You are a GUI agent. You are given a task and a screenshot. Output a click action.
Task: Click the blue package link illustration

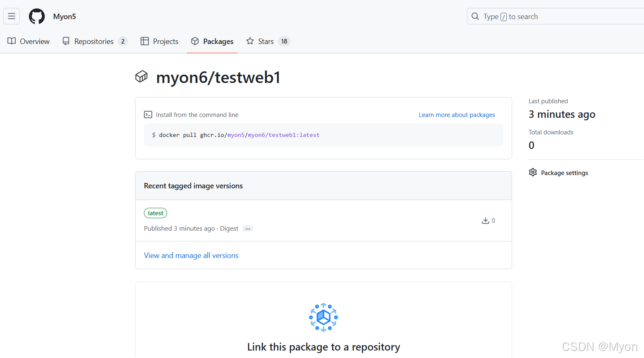pyautogui.click(x=323, y=317)
